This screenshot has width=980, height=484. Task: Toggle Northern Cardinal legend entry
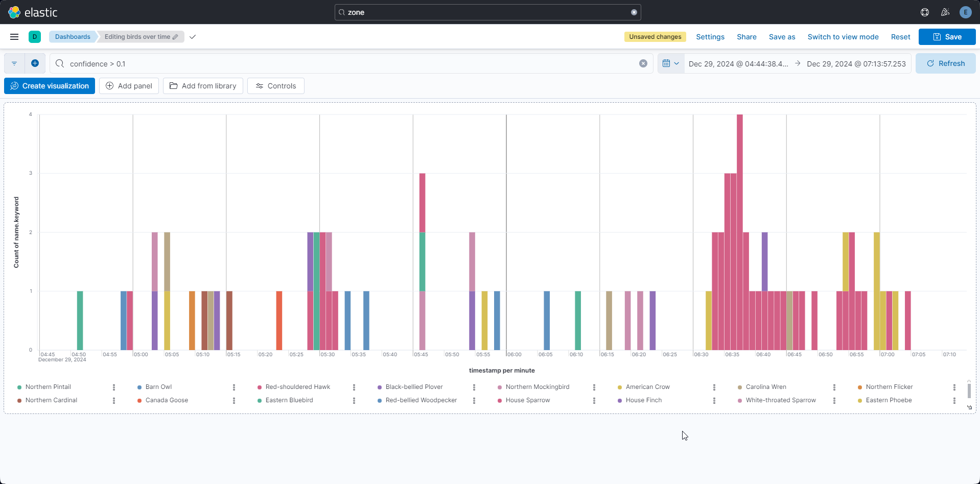pyautogui.click(x=51, y=400)
